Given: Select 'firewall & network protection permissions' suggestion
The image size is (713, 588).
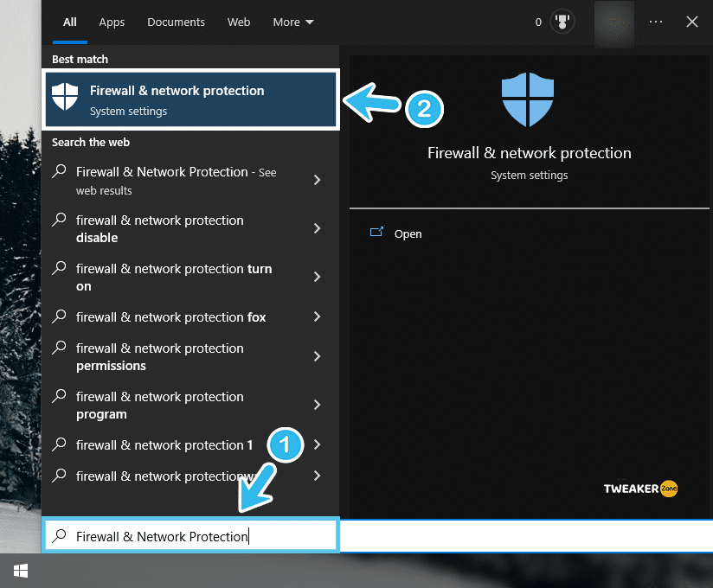Looking at the screenshot, I should point(159,357).
